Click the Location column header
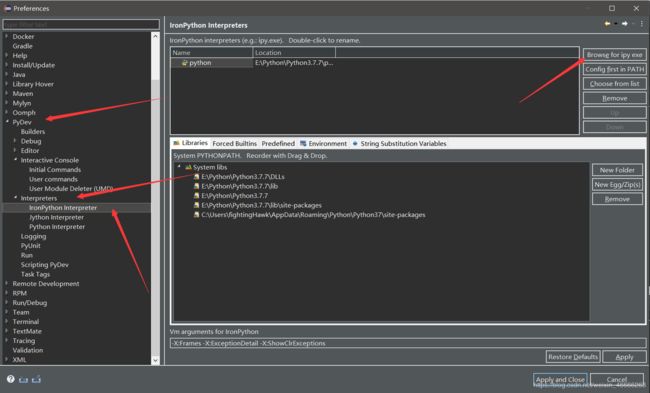The height and width of the screenshot is (393, 650). tap(294, 53)
